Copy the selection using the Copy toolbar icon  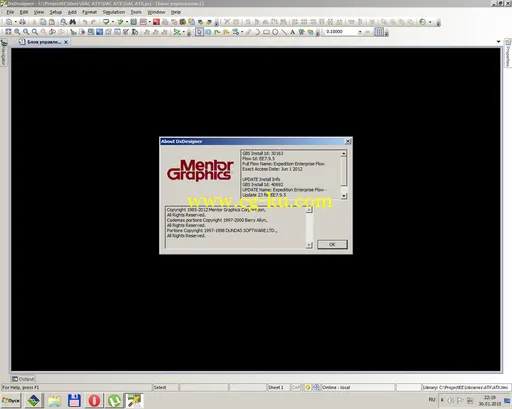coord(43,22)
